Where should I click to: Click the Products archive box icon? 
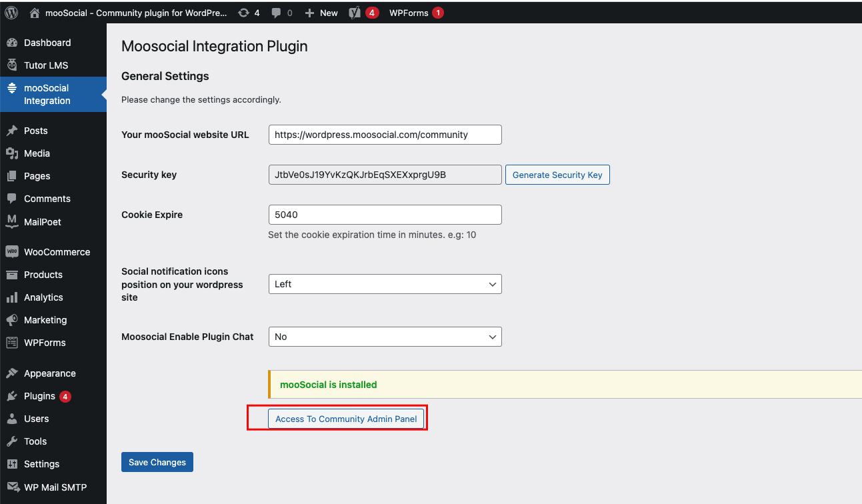12,275
